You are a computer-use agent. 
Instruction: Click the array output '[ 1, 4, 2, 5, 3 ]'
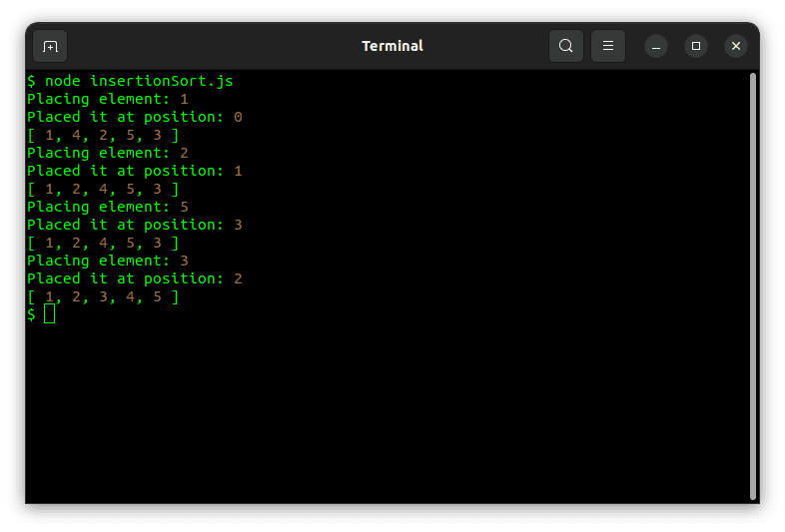tap(103, 135)
